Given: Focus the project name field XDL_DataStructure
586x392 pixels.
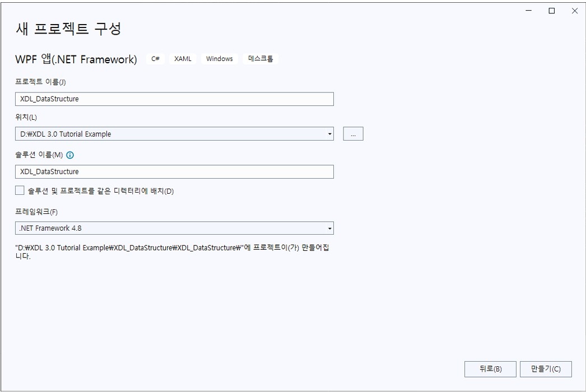Looking at the screenshot, I should pyautogui.click(x=174, y=99).
